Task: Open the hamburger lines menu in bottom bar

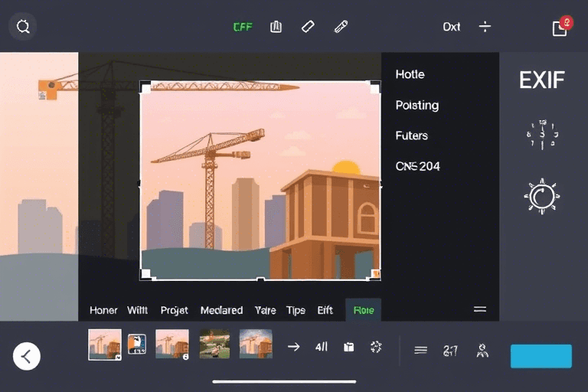Action: pyautogui.click(x=420, y=350)
